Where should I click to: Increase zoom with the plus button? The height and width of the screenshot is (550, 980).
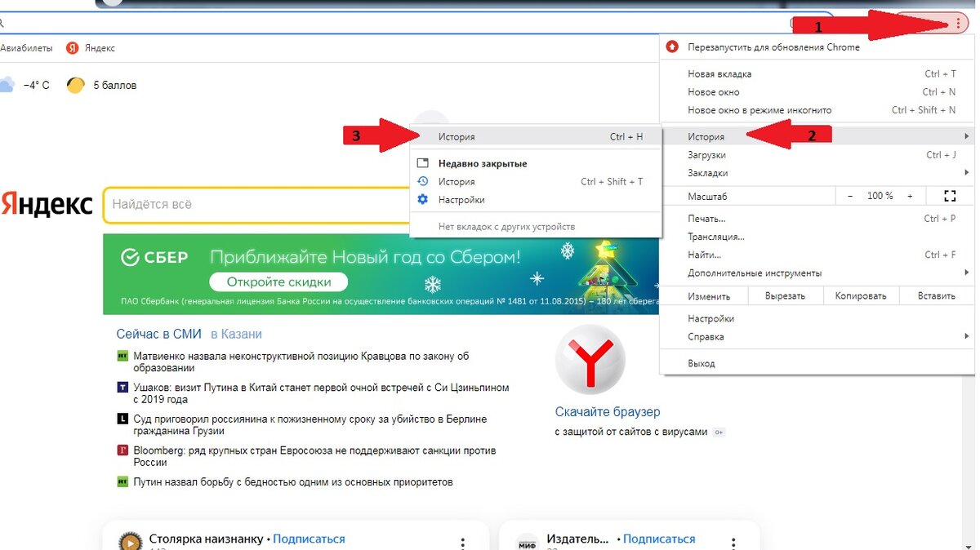coord(910,196)
